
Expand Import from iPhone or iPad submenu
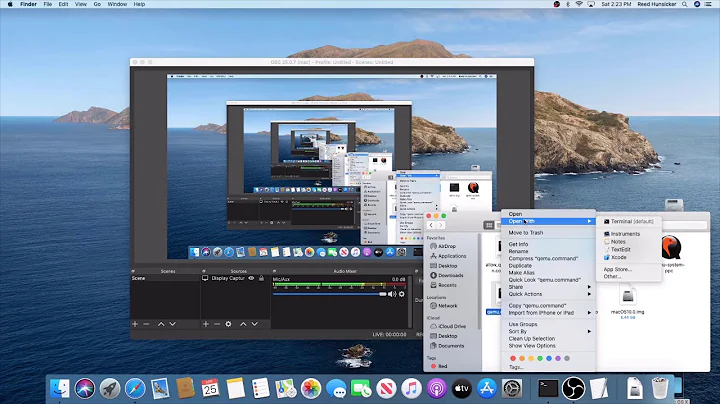[x=548, y=313]
